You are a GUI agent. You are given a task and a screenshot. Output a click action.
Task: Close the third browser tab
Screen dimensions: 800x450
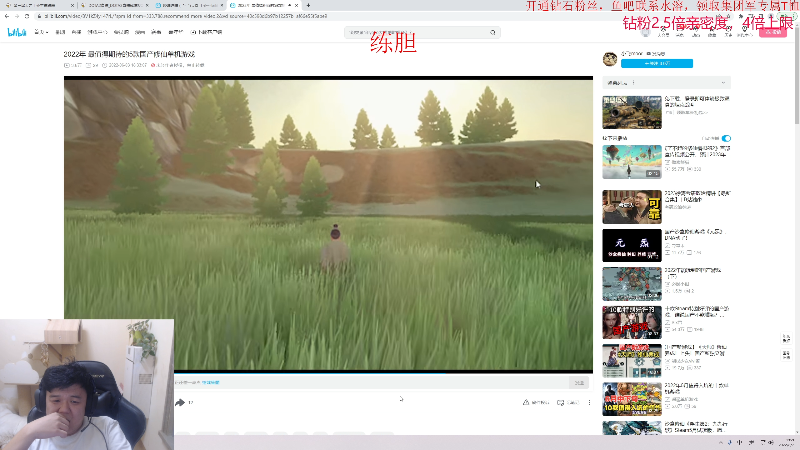222,5
